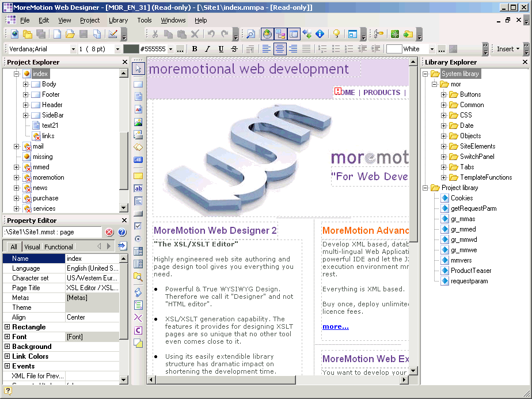The width and height of the screenshot is (532, 399).
Task: Click the light bulb icon
Action: point(336,34)
